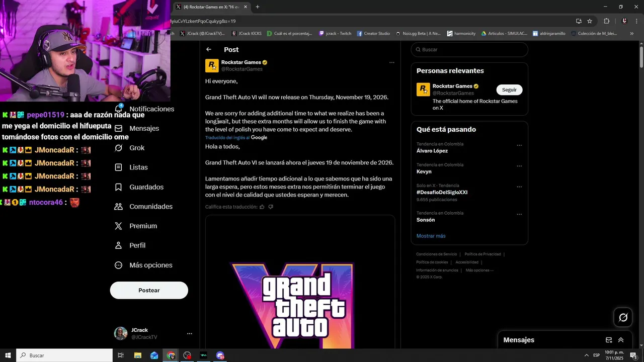Click Mostrar más under trends

pos(431,236)
